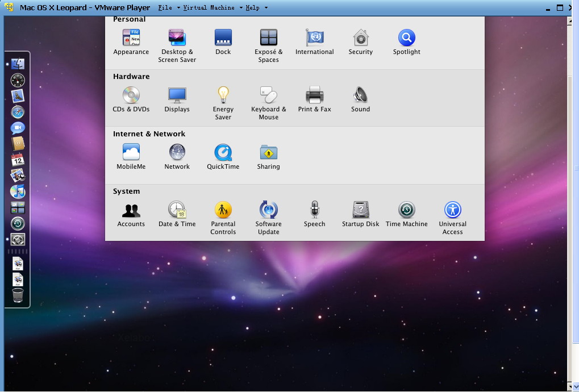Open the VMware File menu

coord(165,8)
